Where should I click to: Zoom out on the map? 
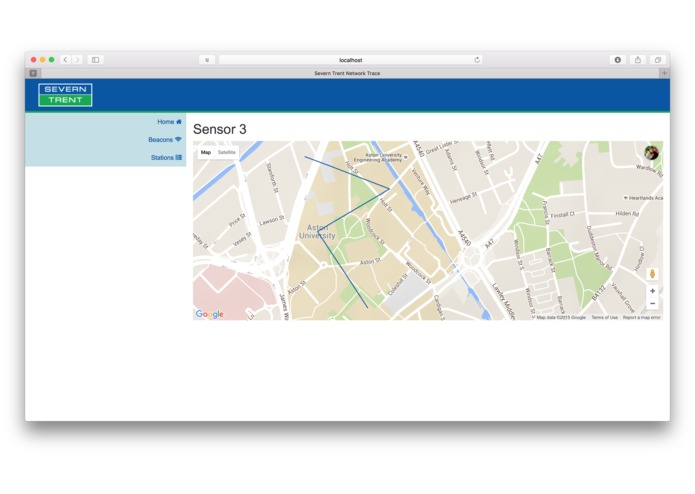[652, 303]
